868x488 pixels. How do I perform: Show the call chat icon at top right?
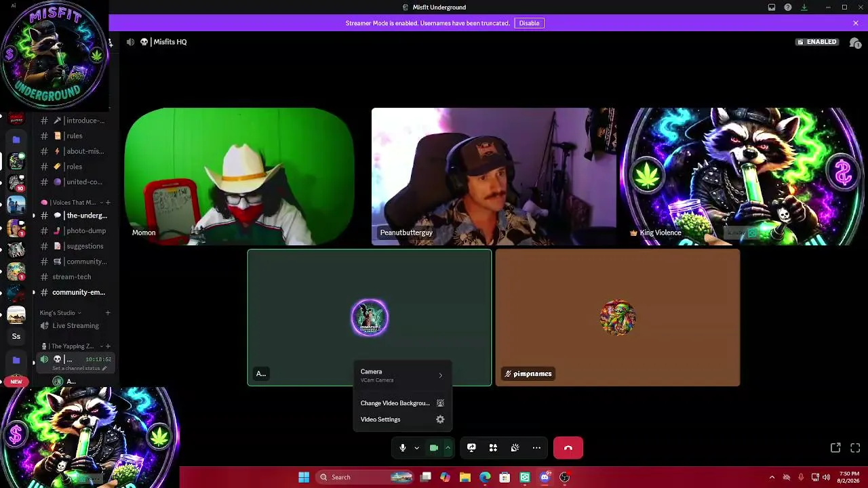(855, 42)
